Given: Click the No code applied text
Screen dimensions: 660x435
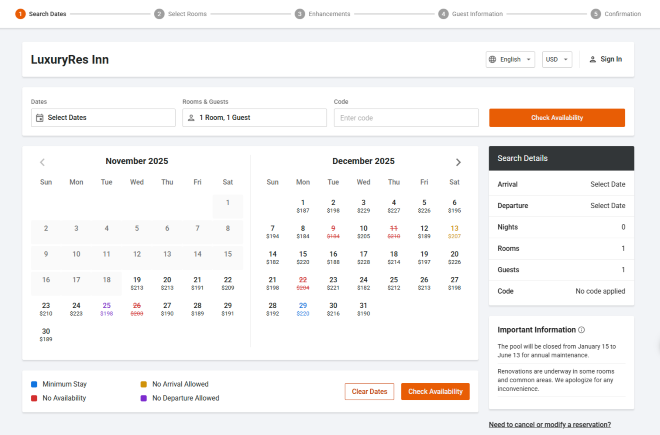Looking at the screenshot, I should (600, 291).
